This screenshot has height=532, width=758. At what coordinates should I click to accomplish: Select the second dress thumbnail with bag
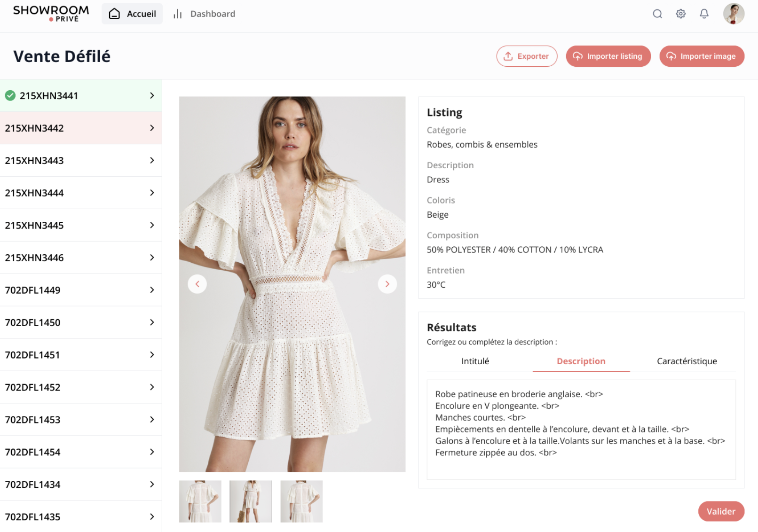[251, 501]
